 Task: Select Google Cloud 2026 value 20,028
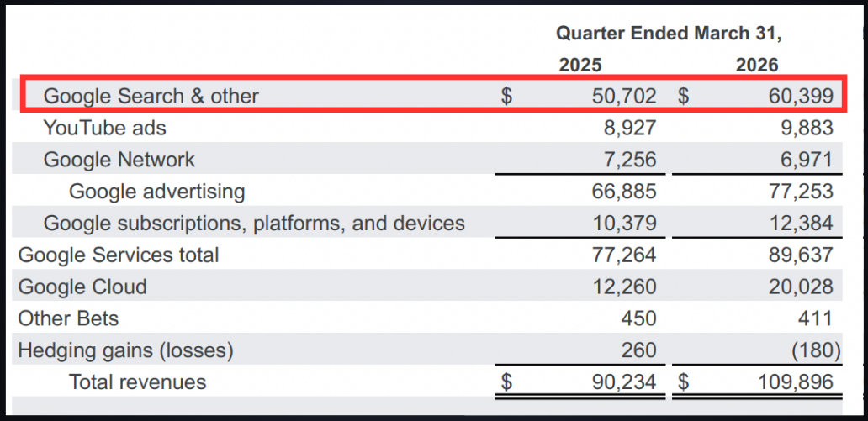(x=800, y=287)
